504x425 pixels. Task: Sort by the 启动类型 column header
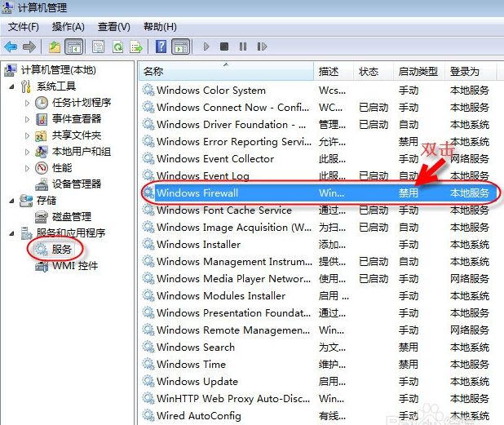[419, 71]
